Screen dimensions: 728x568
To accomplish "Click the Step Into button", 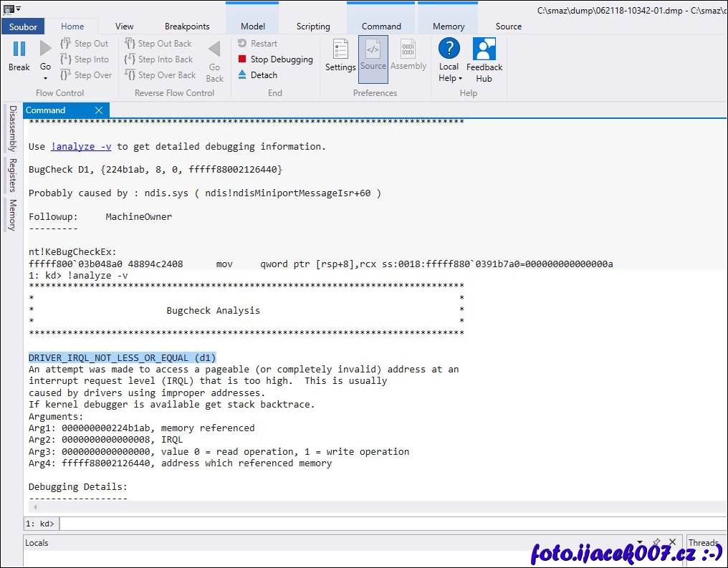I will (x=85, y=59).
